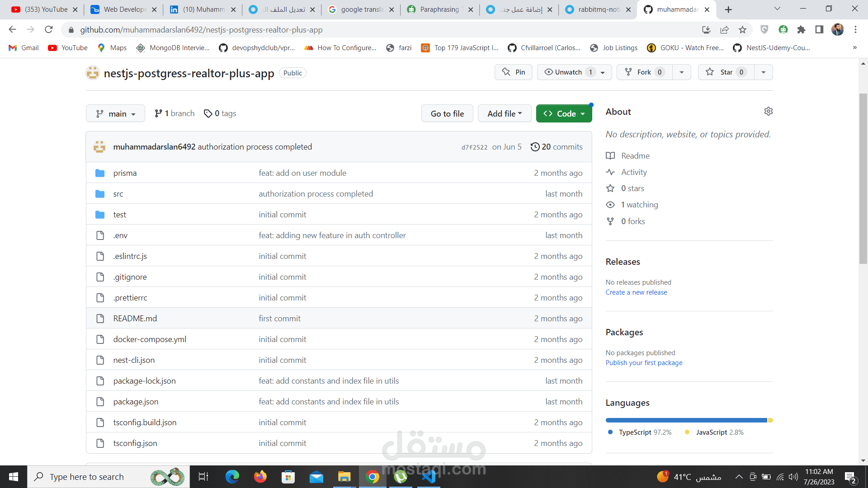This screenshot has width=868, height=488.
Task: Open the green Code dropdown
Action: [564, 114]
